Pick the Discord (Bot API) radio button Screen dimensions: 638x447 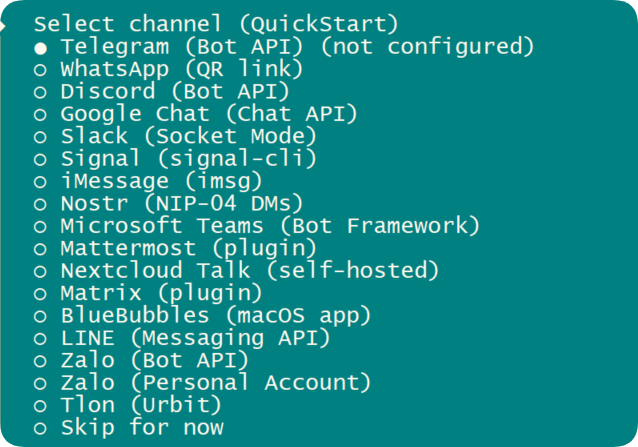(x=41, y=92)
